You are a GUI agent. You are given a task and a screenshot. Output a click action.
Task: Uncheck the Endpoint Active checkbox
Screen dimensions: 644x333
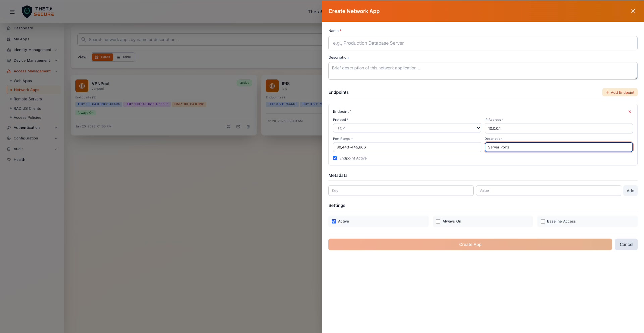tap(335, 158)
